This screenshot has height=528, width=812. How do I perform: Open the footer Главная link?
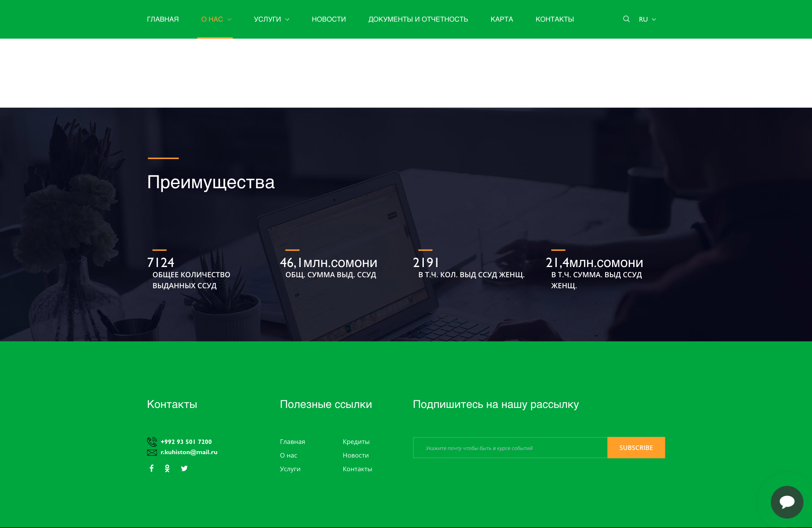pos(292,442)
